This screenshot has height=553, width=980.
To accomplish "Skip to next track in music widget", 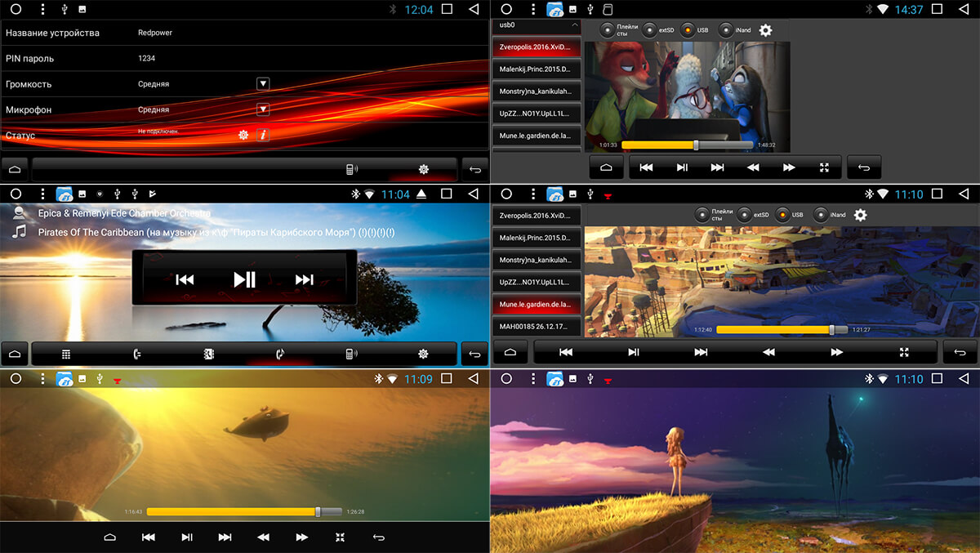I will 304,279.
